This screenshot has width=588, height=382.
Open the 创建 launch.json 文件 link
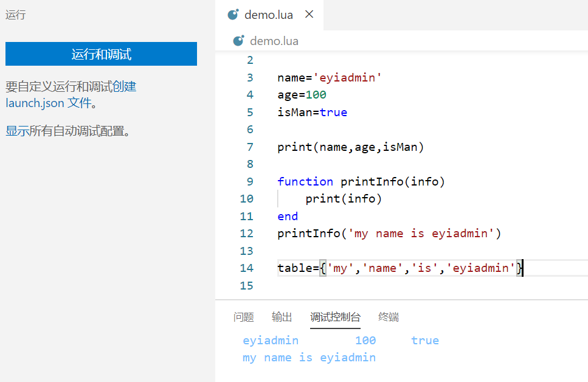click(71, 94)
